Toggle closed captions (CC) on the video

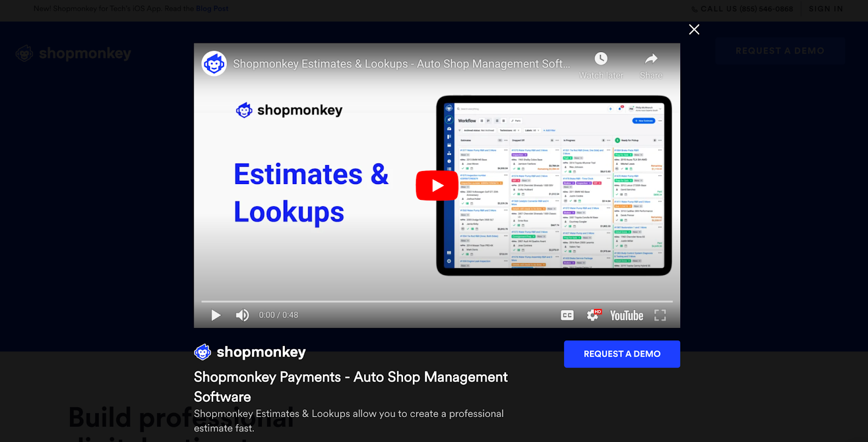click(x=567, y=315)
